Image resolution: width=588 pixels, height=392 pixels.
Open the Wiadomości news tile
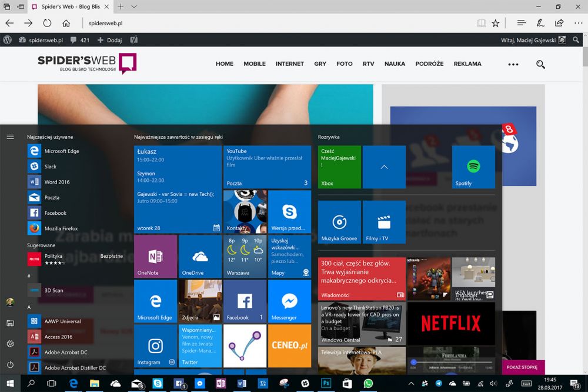click(x=362, y=278)
